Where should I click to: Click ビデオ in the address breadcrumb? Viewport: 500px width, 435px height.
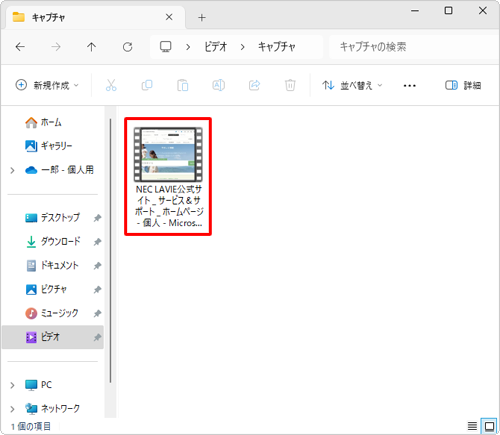pyautogui.click(x=216, y=47)
